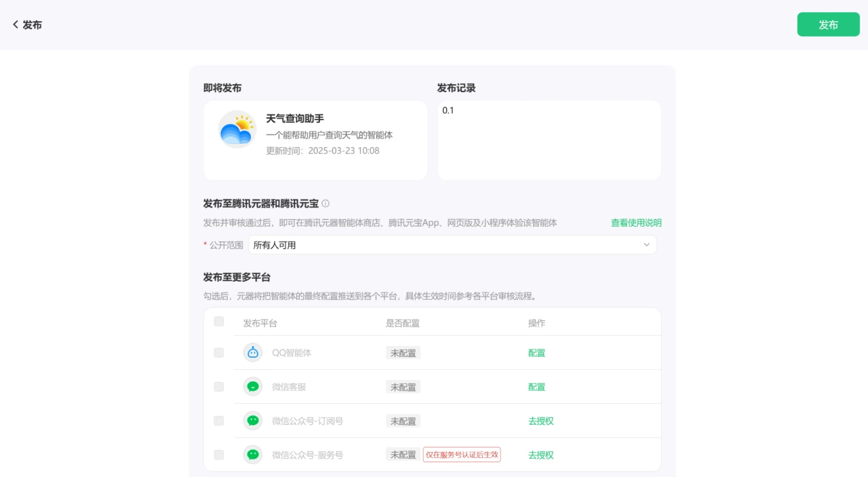Click the QQ智能体 platform name
Image resolution: width=868 pixels, height=477 pixels.
[x=292, y=353]
